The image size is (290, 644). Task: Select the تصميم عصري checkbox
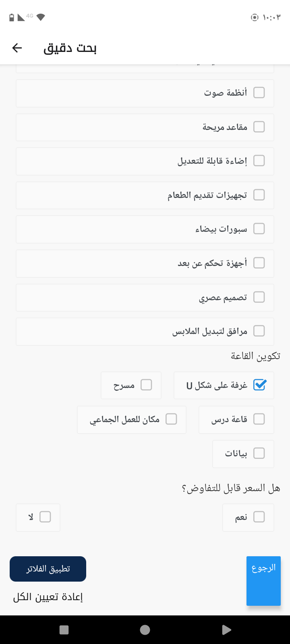[x=259, y=297]
